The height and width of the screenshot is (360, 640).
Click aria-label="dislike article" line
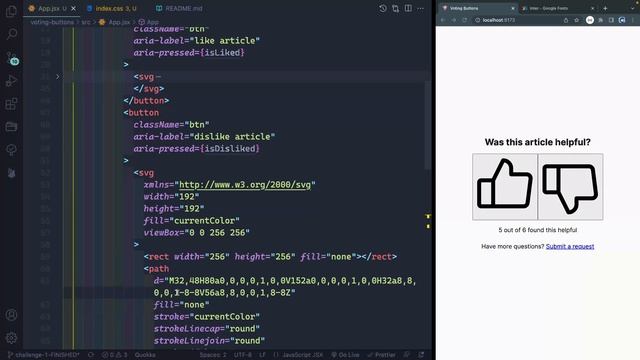pyautogui.click(x=204, y=137)
